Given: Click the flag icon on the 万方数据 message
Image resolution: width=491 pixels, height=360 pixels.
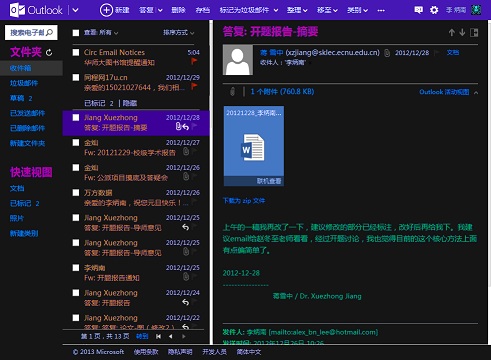Looking at the screenshot, I should point(195,202).
